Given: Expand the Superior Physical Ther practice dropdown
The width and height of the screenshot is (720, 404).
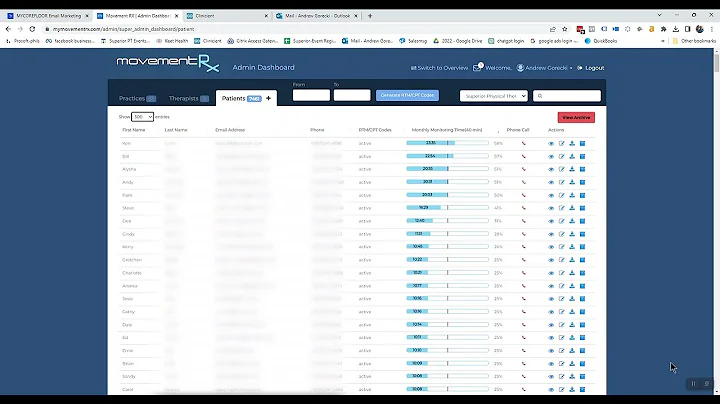Looking at the screenshot, I should pos(494,96).
